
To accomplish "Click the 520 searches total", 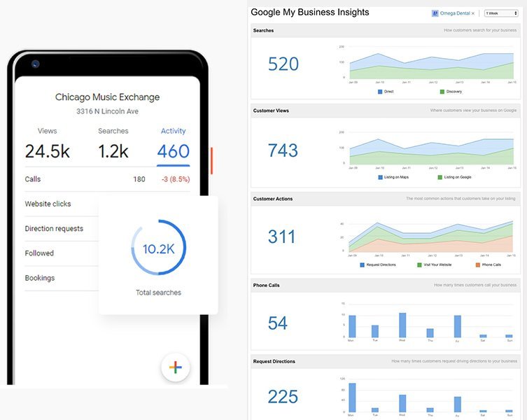I will click(283, 64).
